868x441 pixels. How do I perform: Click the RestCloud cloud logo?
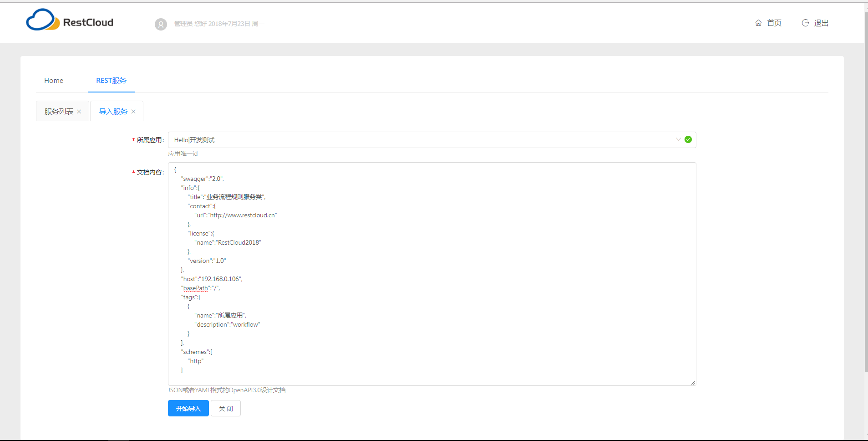(x=43, y=21)
